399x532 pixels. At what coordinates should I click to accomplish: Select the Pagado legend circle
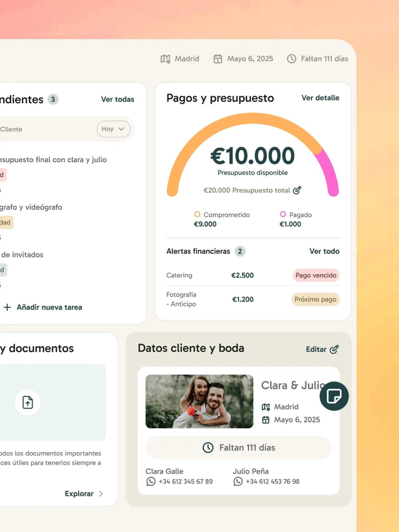(283, 214)
